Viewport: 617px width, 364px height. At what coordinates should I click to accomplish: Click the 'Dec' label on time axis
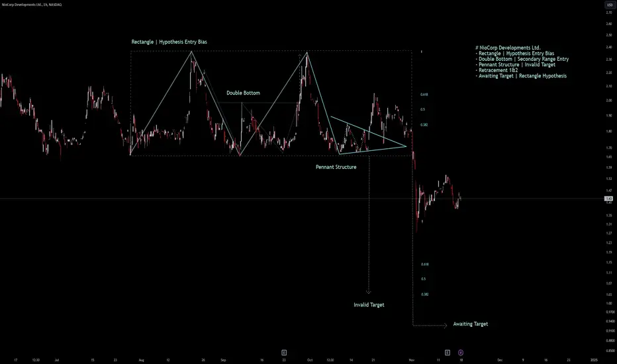pyautogui.click(x=500, y=360)
